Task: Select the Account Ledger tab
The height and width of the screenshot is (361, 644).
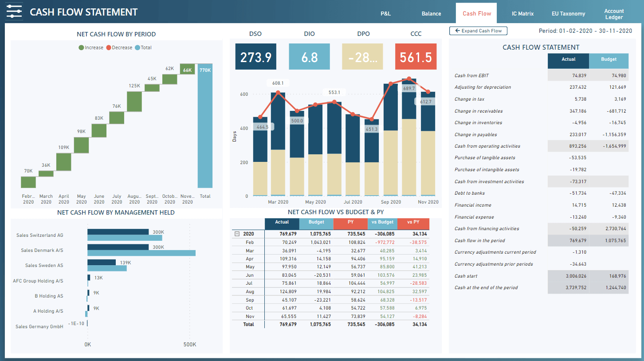Action: click(614, 14)
